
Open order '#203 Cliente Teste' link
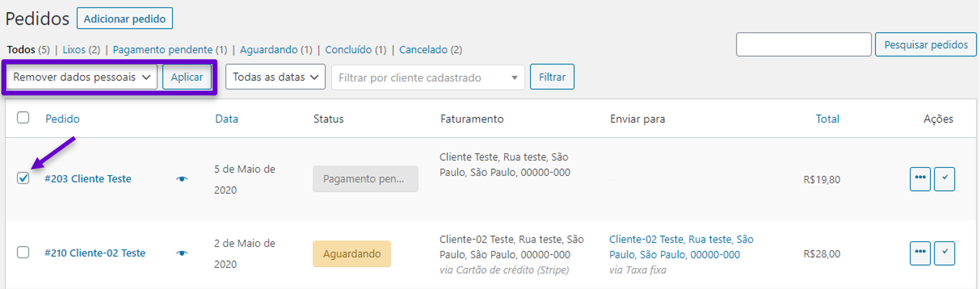pos(88,179)
